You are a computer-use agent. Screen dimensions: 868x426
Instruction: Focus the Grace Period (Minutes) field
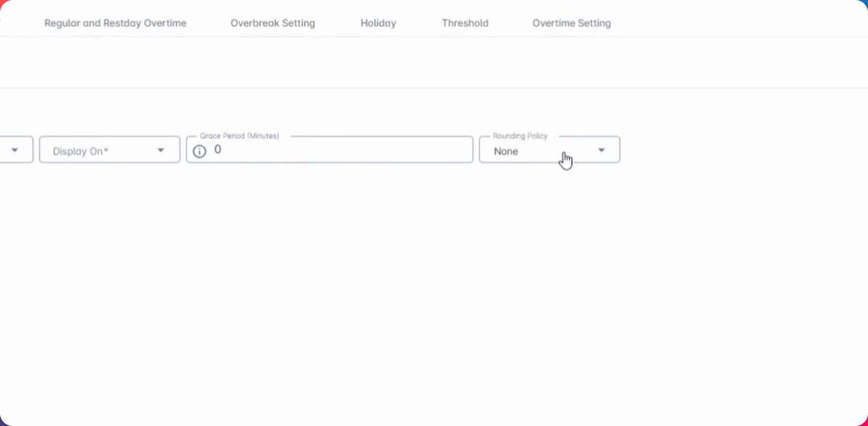(329, 150)
